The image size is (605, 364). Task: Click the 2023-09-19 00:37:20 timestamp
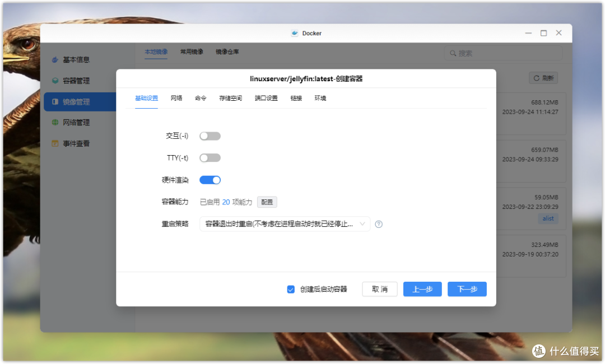pyautogui.click(x=530, y=254)
